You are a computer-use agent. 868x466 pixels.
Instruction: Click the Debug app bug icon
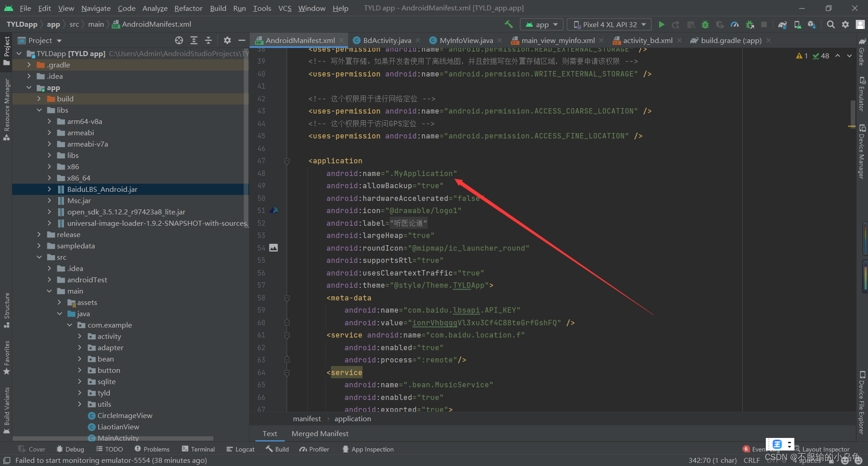[705, 24]
